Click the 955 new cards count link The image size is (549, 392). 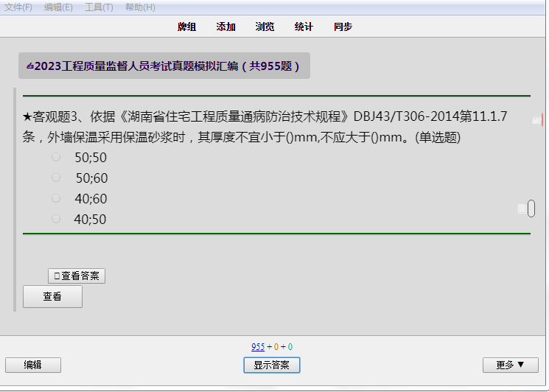[x=258, y=347]
